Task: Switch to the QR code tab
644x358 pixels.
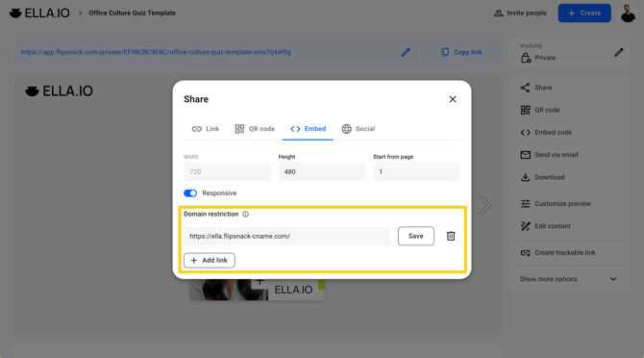Action: coord(255,129)
